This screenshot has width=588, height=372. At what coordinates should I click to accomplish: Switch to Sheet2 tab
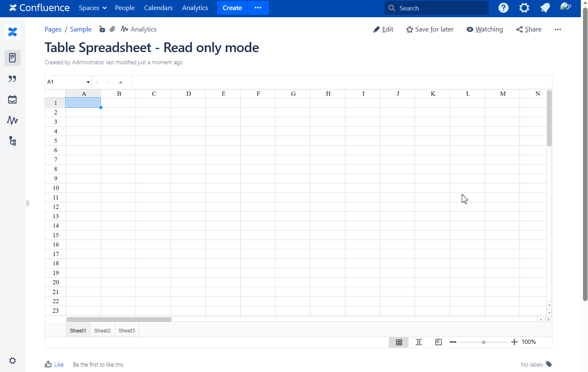102,331
